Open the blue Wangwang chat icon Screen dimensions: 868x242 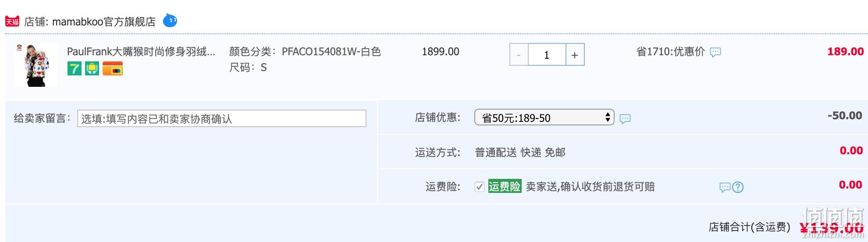tap(170, 20)
